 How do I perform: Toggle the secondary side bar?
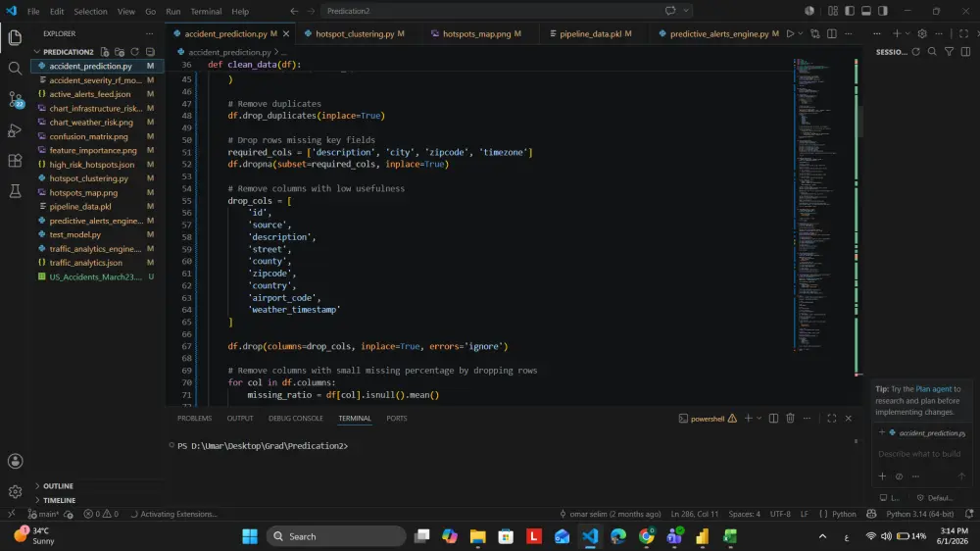click(x=883, y=11)
